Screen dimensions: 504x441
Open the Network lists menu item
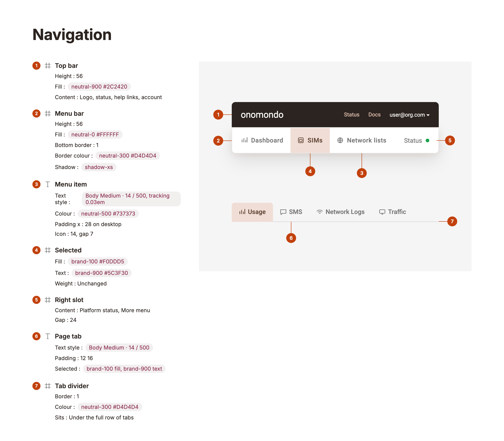pyautogui.click(x=362, y=140)
